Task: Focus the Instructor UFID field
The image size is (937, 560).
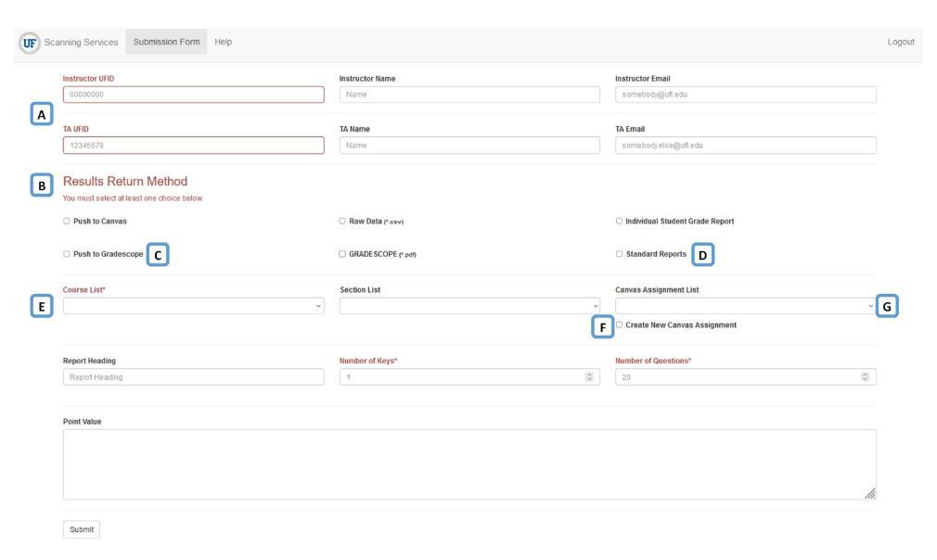Action: click(194, 95)
